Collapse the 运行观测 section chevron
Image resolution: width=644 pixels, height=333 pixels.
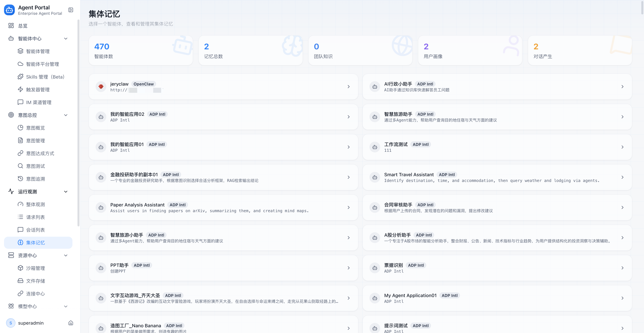coord(66,192)
